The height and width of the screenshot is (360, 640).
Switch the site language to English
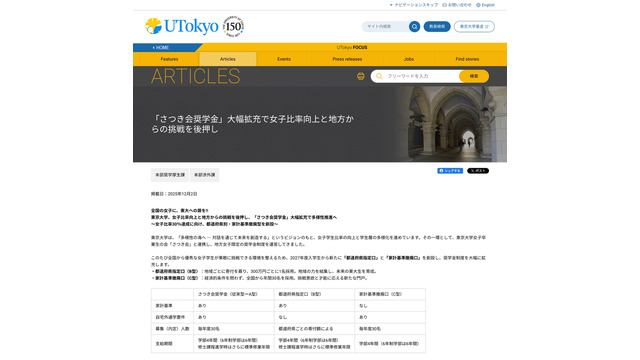[486, 5]
